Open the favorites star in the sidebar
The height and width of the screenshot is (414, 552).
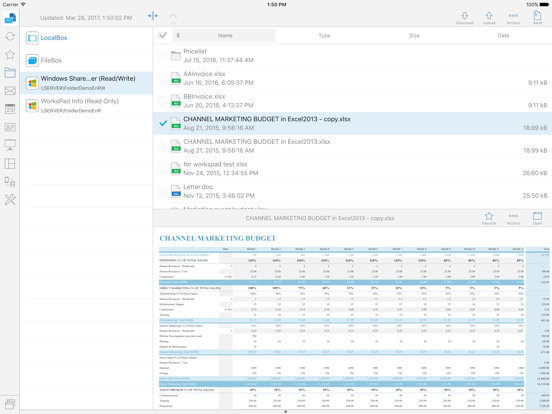pos(10,55)
